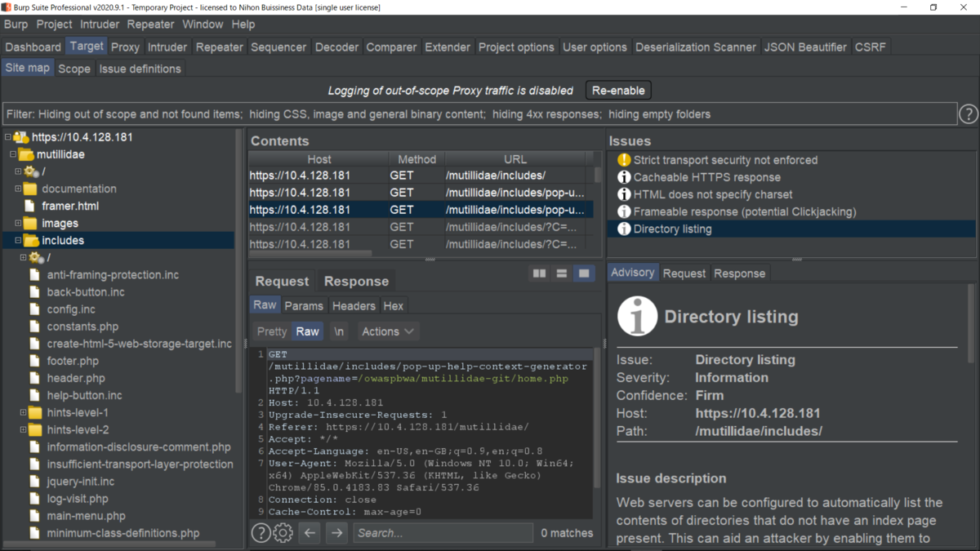The image size is (980, 551).
Task: Expand the documentation folder node
Action: pyautogui.click(x=18, y=189)
